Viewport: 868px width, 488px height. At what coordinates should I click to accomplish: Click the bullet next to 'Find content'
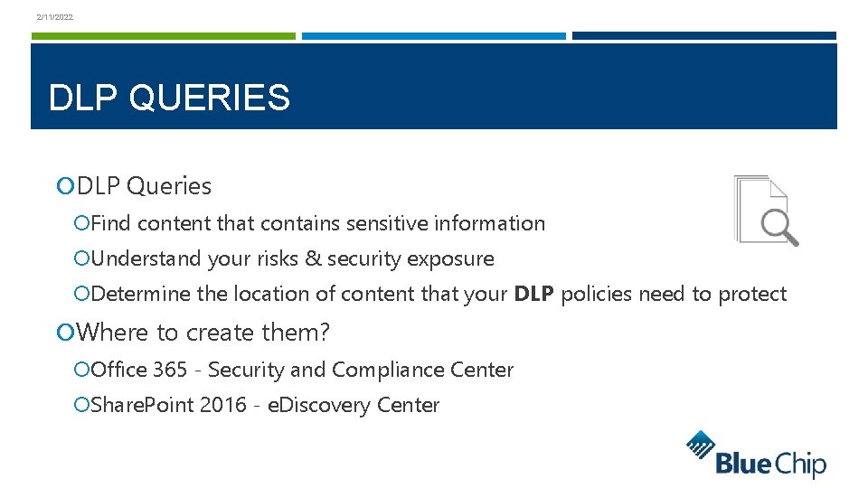click(82, 223)
